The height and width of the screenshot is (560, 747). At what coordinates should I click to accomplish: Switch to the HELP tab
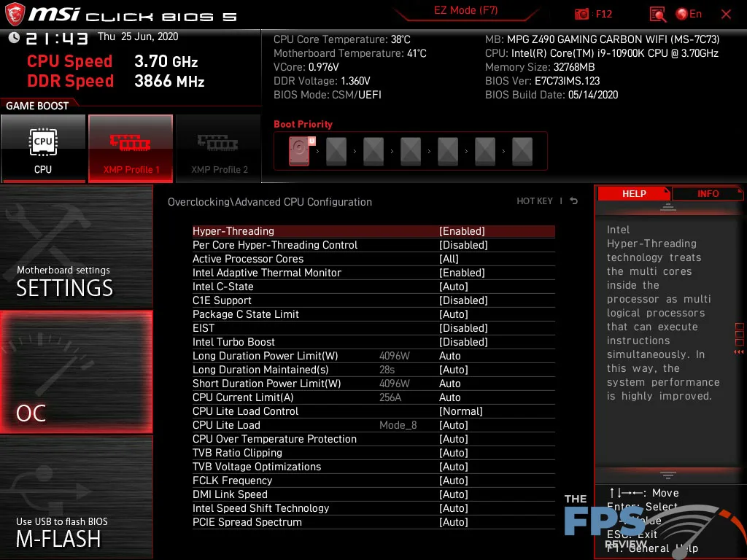[x=634, y=194]
